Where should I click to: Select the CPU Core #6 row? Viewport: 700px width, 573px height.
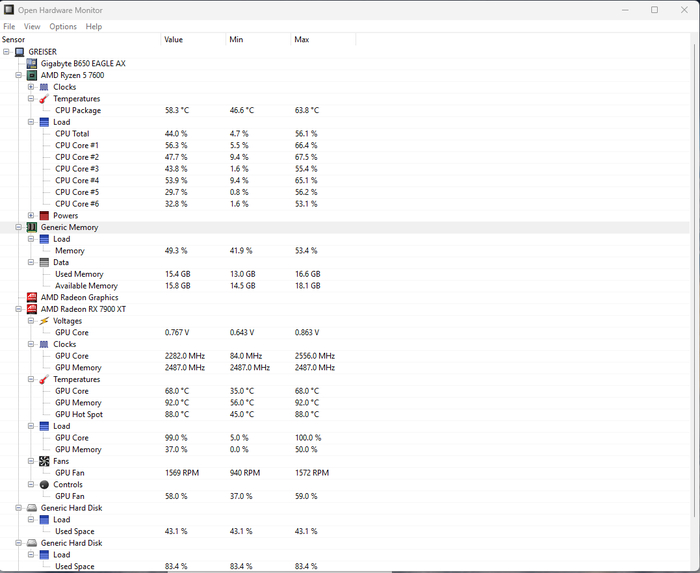coord(345,203)
